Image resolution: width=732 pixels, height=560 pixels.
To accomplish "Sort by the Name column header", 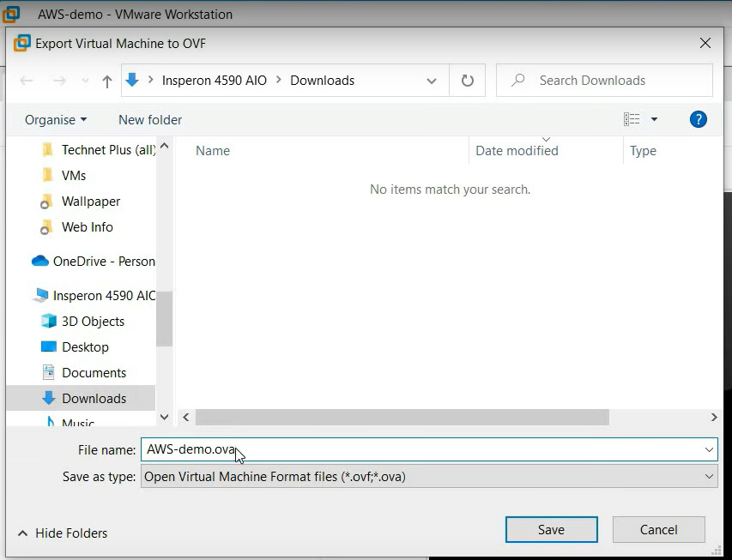I will [x=213, y=151].
